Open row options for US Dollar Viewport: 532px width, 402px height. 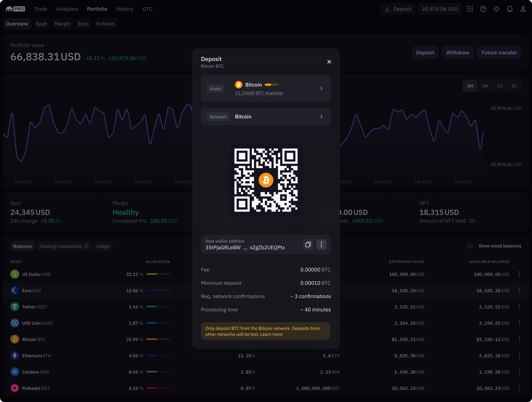point(519,274)
